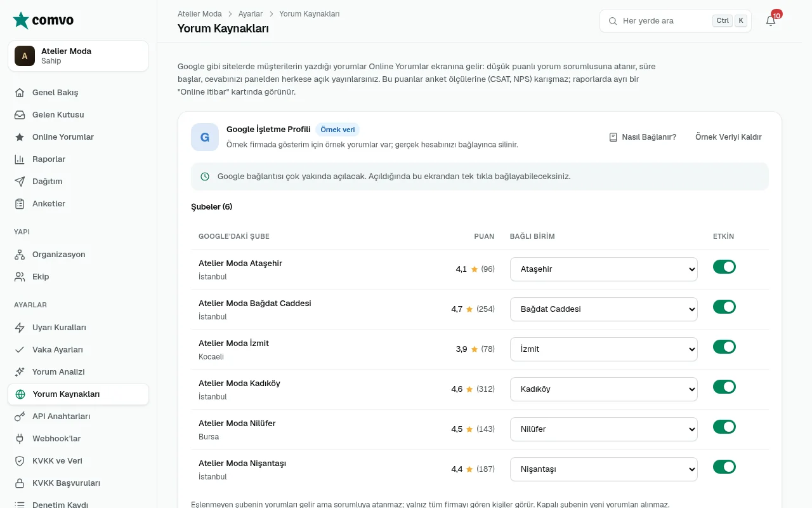812x508 pixels.
Task: Go to Denetim Kaydı in the sidebar
Action: click(78, 505)
